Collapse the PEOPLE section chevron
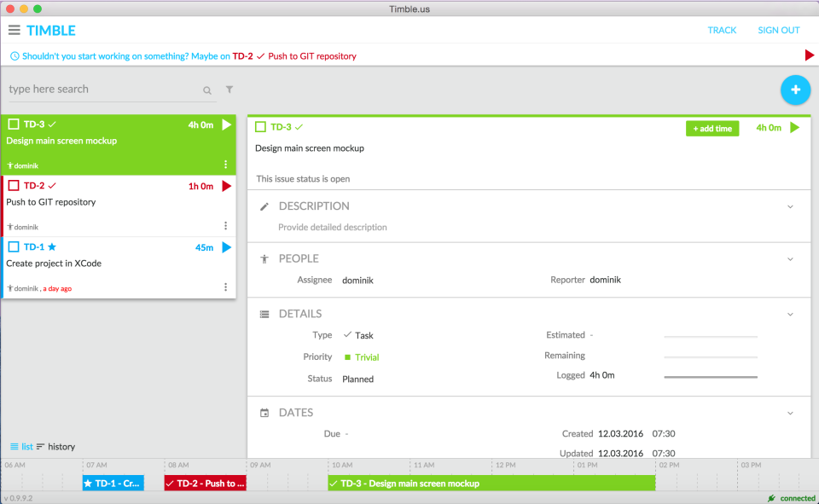This screenshot has width=819, height=504. click(x=790, y=259)
